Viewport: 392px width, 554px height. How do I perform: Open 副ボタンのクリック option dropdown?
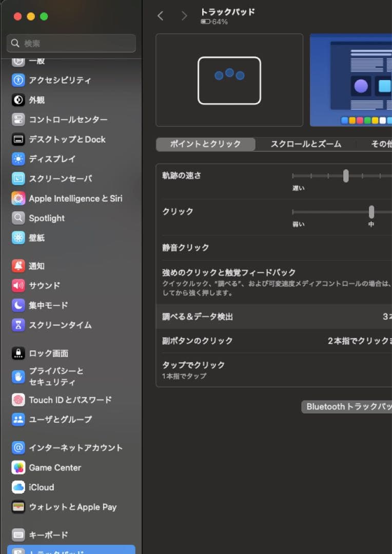[x=360, y=341]
